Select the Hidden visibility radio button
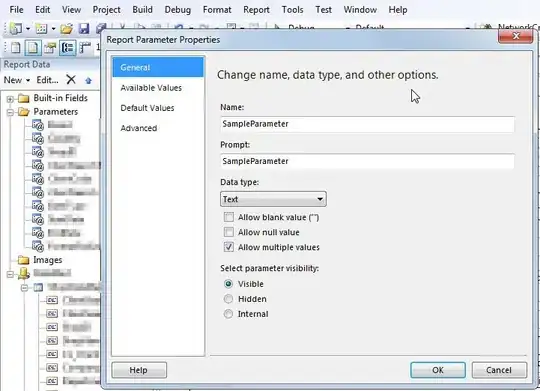The image size is (540, 391). (x=228, y=299)
